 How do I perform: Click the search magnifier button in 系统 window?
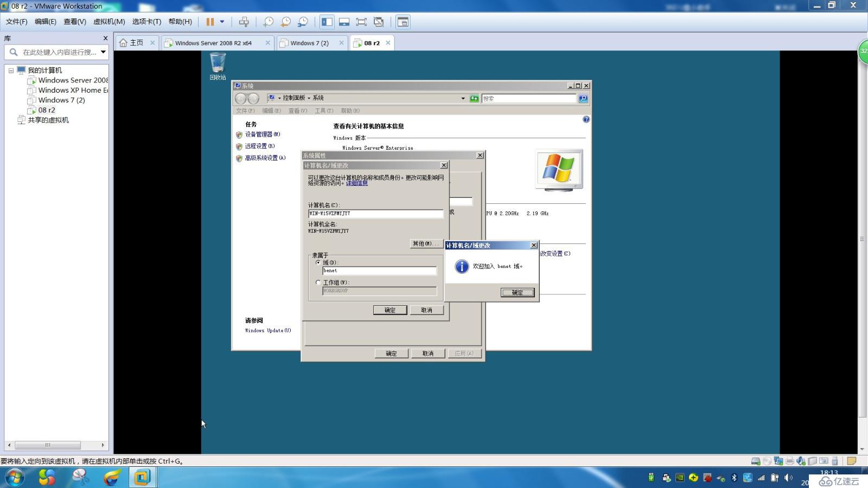(x=583, y=98)
